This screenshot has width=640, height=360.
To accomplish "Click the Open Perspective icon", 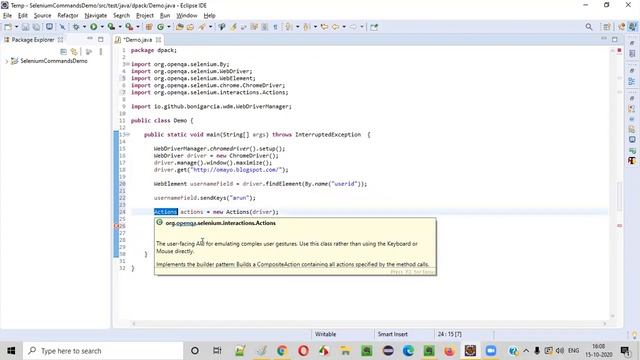I will 607,27.
